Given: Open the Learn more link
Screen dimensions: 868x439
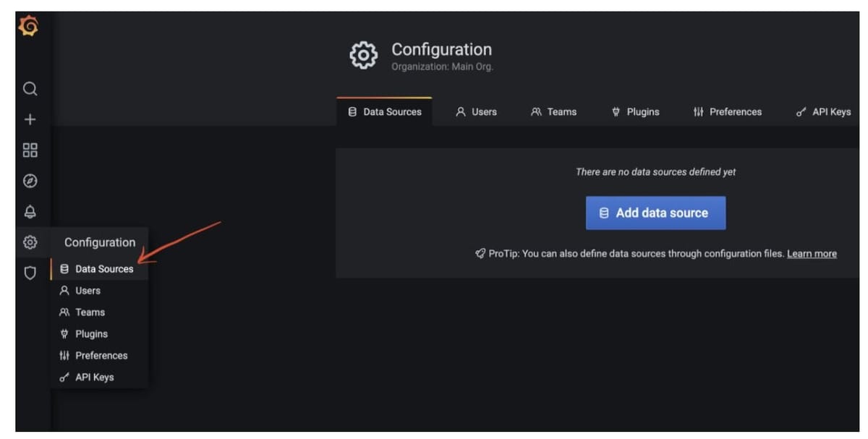Looking at the screenshot, I should 812,253.
